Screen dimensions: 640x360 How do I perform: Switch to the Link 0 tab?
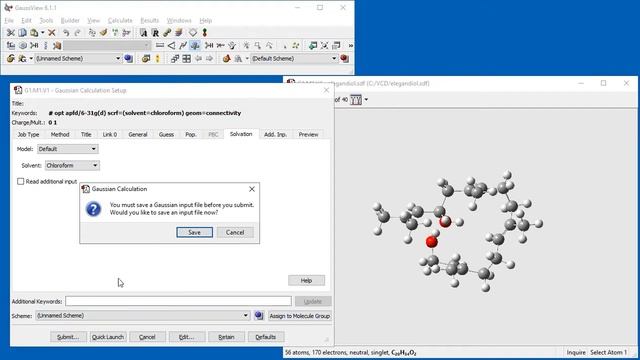tap(109, 134)
